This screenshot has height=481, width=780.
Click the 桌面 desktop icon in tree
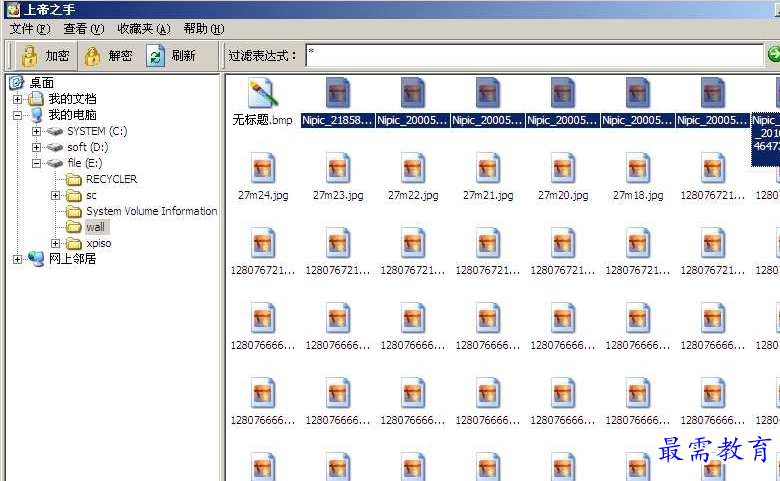click(17, 83)
